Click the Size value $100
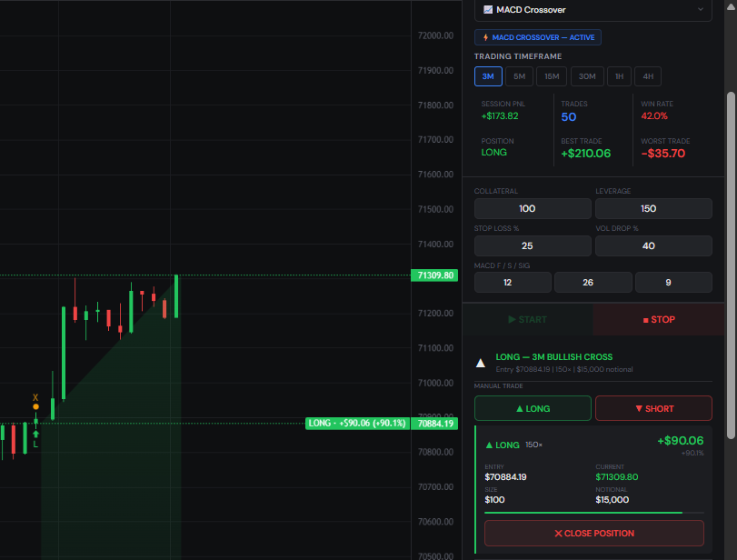The image size is (737, 560). tap(494, 499)
